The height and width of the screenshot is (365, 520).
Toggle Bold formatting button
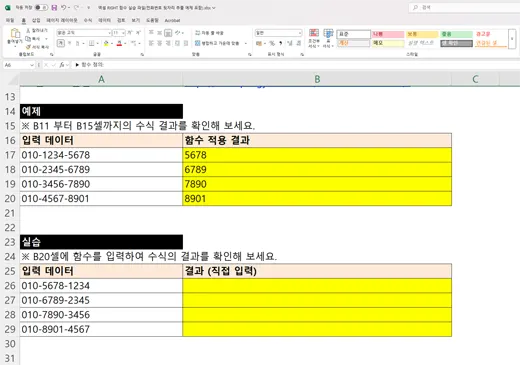coord(61,43)
